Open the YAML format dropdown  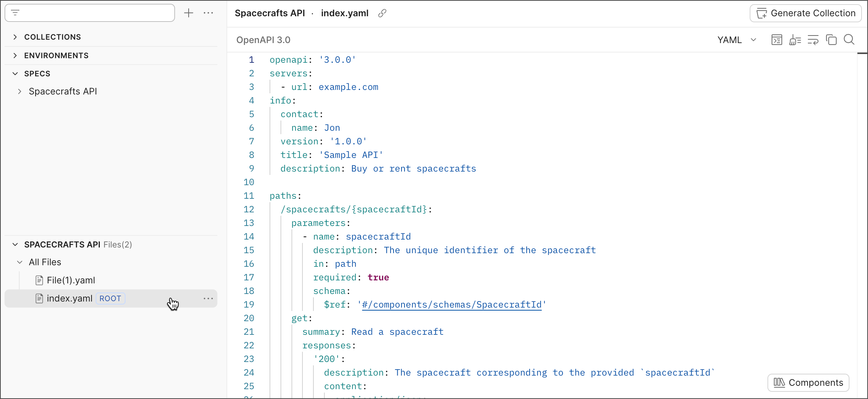click(736, 40)
